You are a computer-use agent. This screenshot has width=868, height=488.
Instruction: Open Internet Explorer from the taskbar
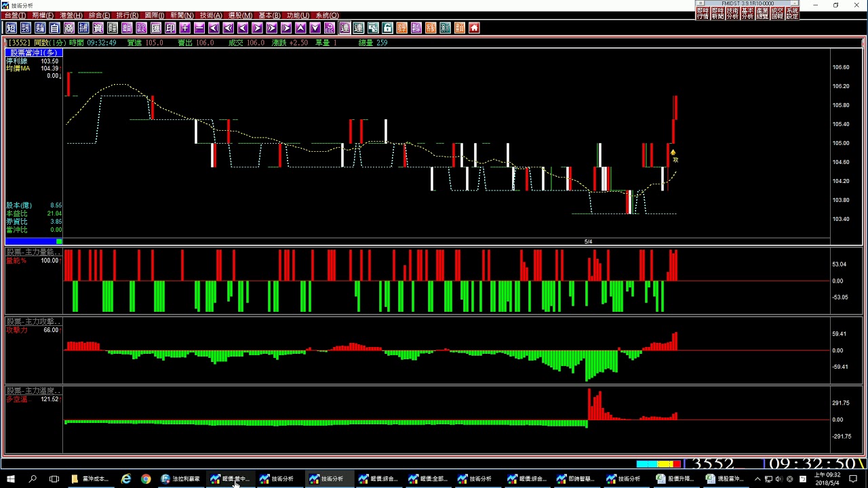pyautogui.click(x=126, y=479)
